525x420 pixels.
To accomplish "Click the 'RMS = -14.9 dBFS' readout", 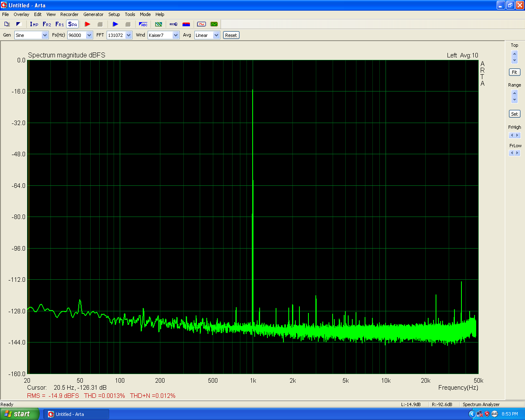I will [x=53, y=396].
